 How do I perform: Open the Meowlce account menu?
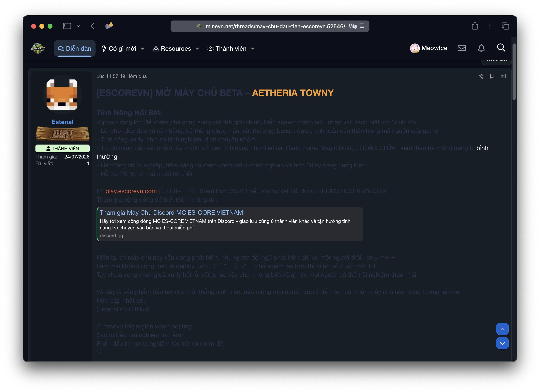(428, 48)
